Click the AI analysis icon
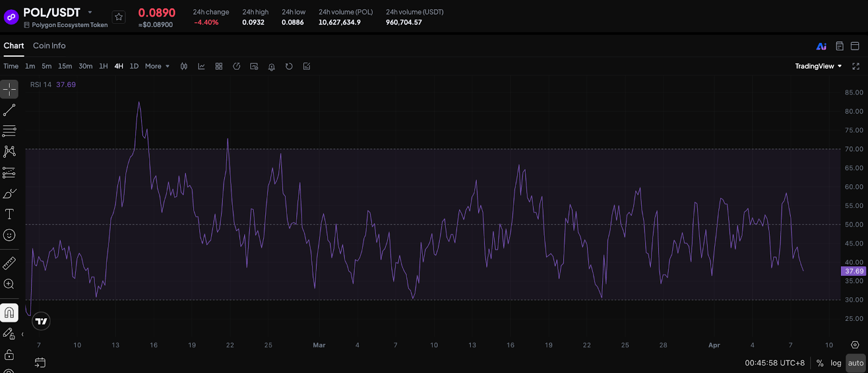 [x=821, y=46]
